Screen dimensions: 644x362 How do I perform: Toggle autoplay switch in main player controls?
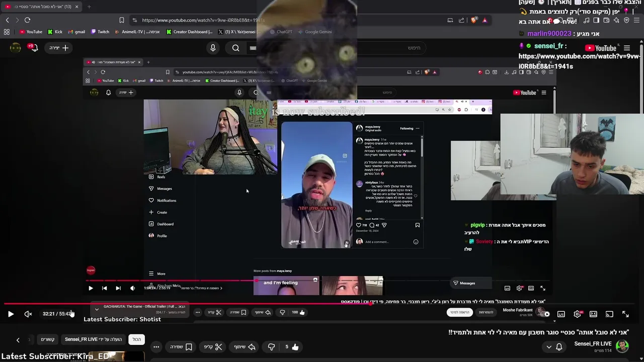pos(544,314)
